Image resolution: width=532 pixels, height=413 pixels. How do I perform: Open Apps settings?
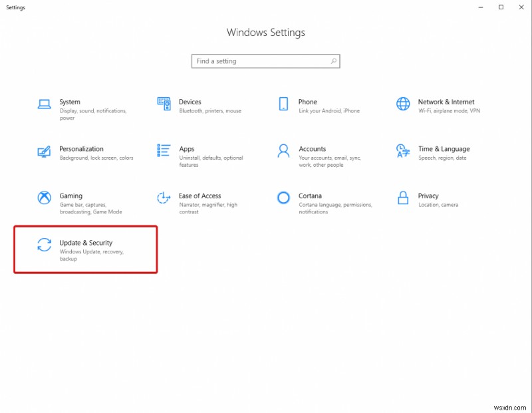[187, 152]
